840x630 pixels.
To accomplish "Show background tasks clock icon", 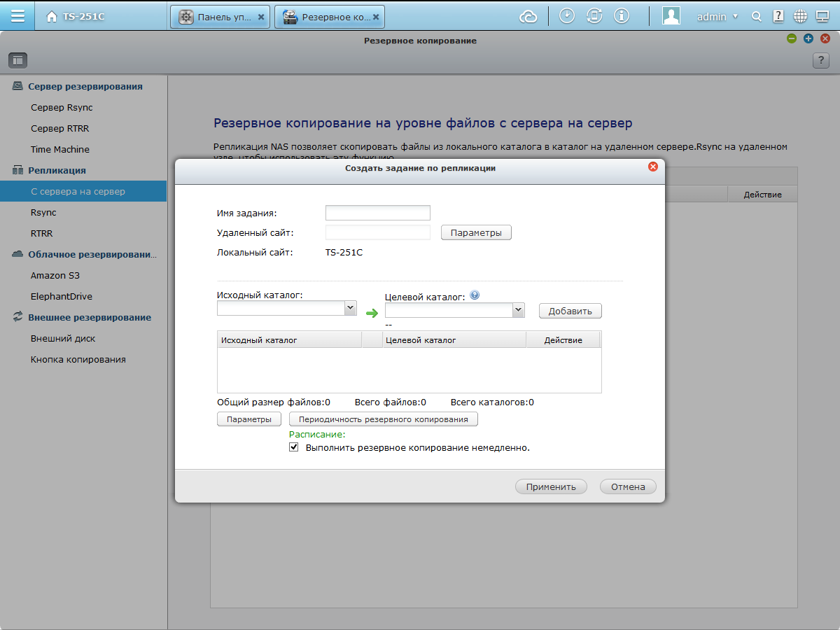I will coord(567,16).
